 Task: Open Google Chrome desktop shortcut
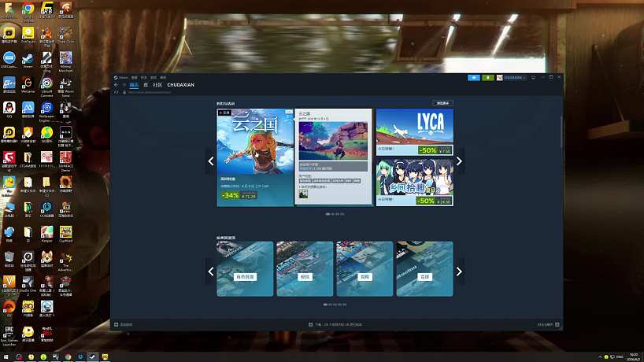(28, 10)
